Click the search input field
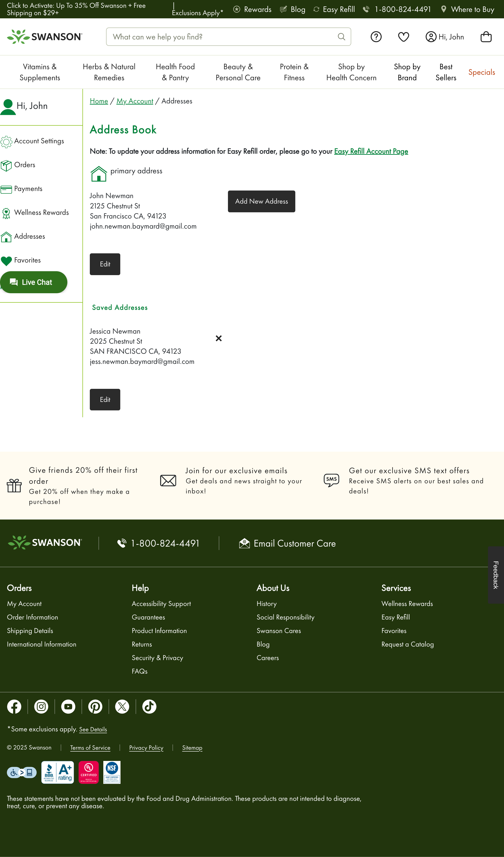The height and width of the screenshot is (857, 504). coord(221,36)
